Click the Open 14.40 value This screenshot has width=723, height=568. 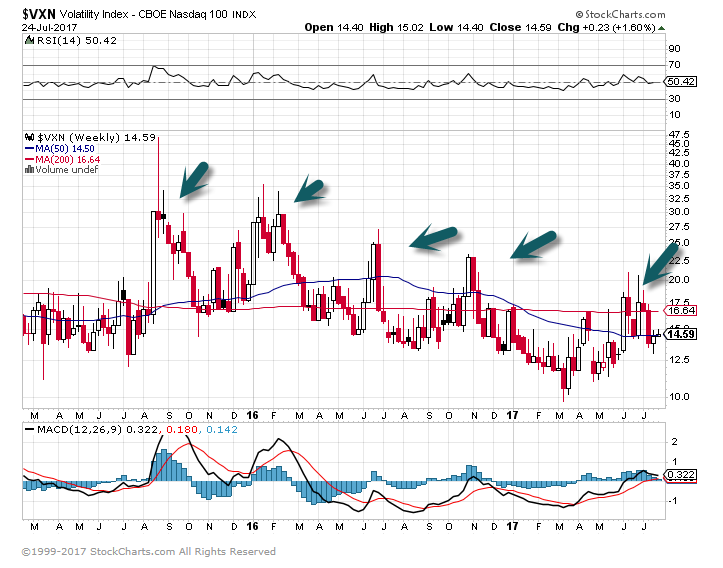(x=334, y=28)
